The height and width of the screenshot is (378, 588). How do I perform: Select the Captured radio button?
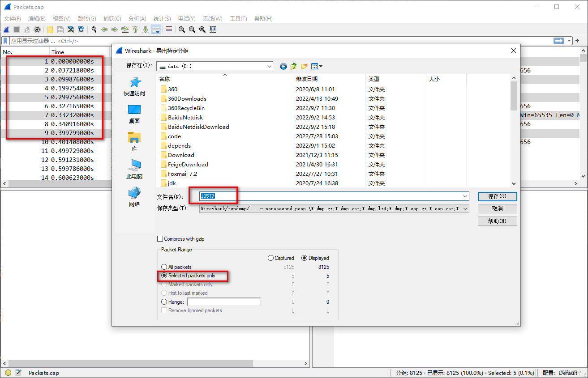point(270,258)
